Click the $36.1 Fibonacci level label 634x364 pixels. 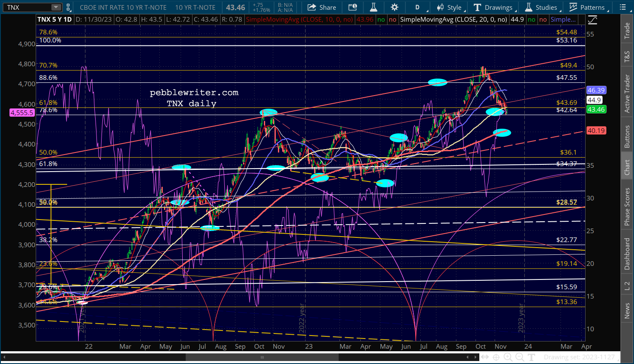(x=569, y=152)
